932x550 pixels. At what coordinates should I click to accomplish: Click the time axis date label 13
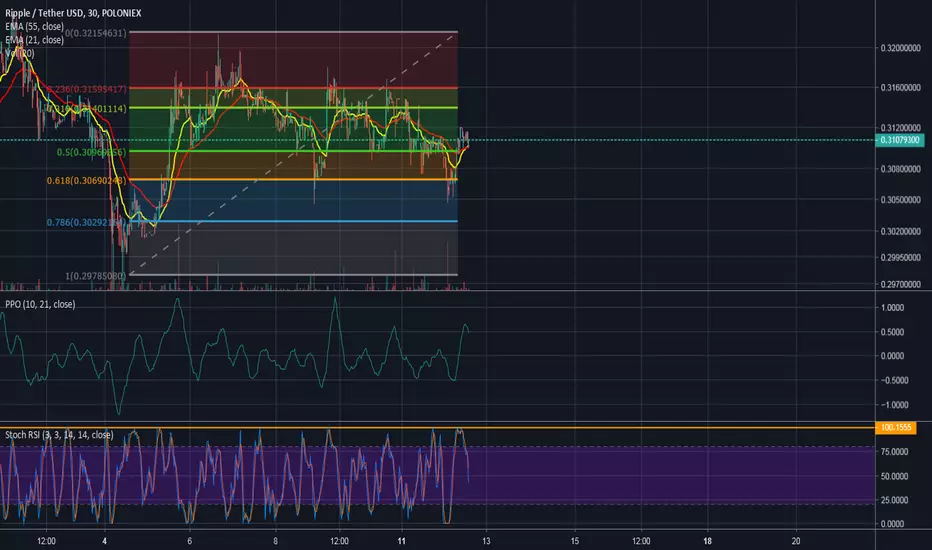(486, 541)
